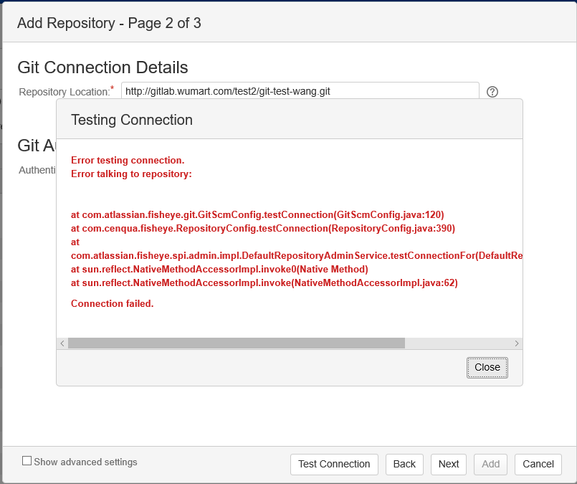The width and height of the screenshot is (577, 484).
Task: Click the Testing Connection dialog title
Action: [x=132, y=120]
